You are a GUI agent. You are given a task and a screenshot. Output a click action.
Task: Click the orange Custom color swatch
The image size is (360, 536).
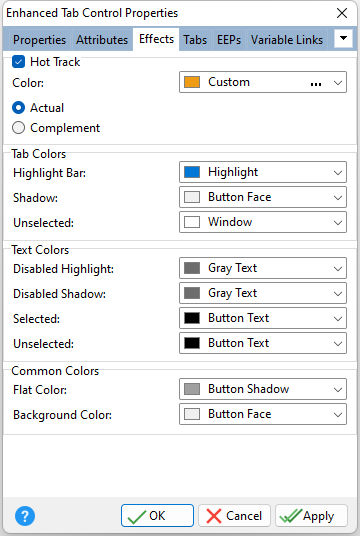pyautogui.click(x=192, y=82)
